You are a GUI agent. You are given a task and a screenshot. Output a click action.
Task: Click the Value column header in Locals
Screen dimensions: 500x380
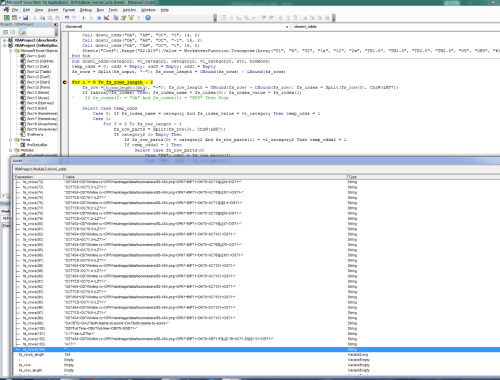pyautogui.click(x=205, y=177)
